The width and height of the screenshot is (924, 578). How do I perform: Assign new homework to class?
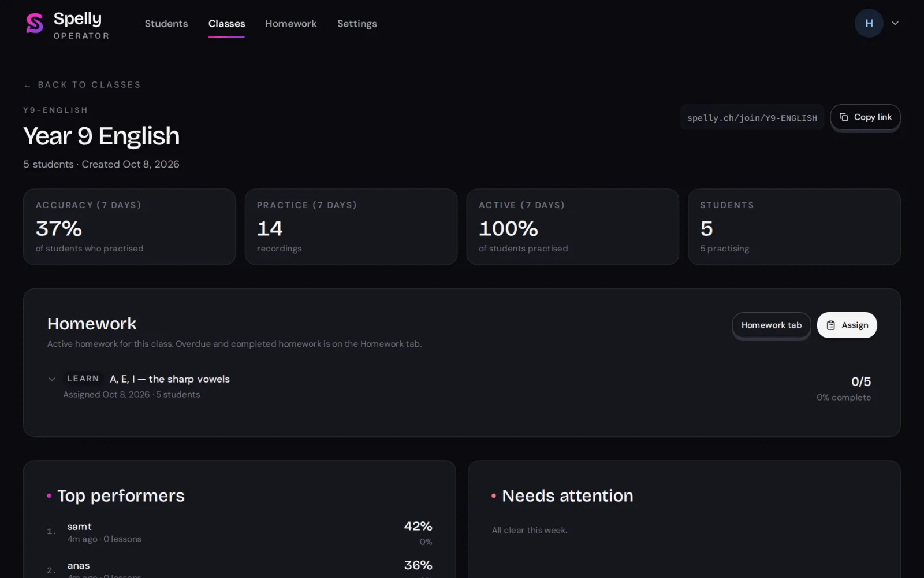tap(847, 325)
